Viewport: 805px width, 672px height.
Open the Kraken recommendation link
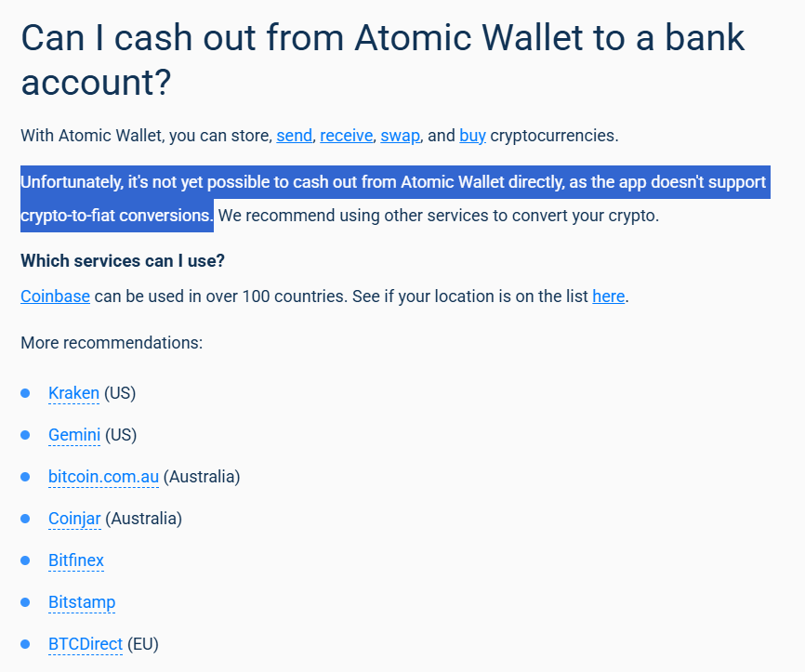point(73,393)
